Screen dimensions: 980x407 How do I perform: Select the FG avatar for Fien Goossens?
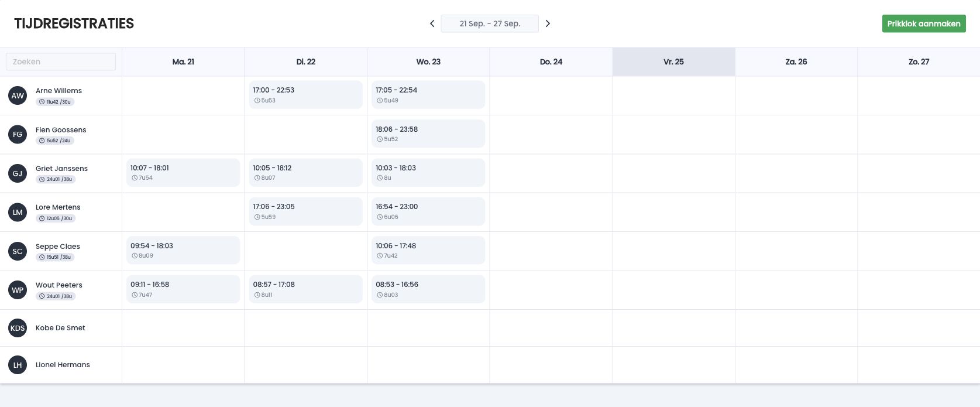point(18,135)
